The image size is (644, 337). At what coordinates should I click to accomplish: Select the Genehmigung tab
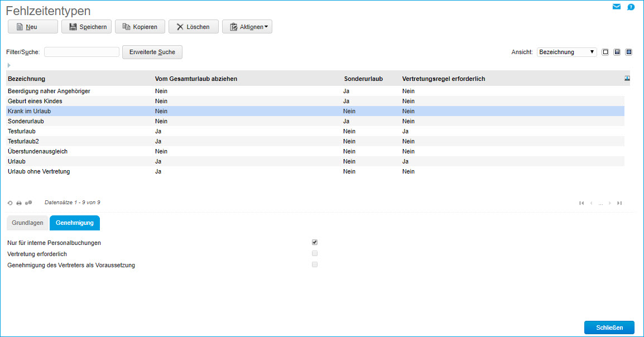tap(75, 223)
